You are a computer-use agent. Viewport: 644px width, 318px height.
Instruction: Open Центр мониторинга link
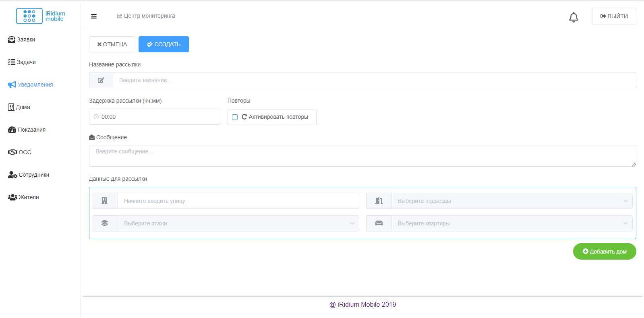pyautogui.click(x=146, y=16)
